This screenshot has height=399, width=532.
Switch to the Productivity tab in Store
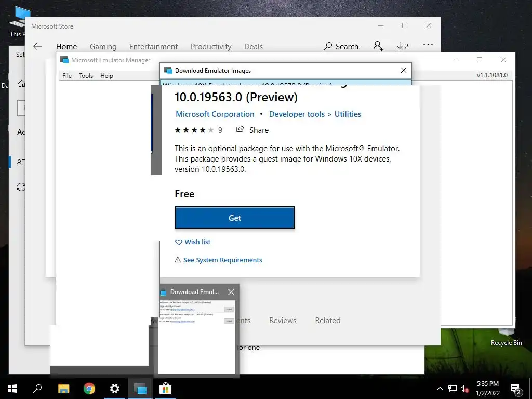click(211, 46)
